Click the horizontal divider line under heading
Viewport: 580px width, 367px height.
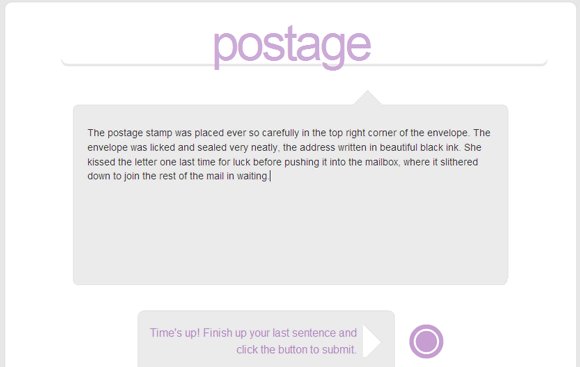[304, 64]
